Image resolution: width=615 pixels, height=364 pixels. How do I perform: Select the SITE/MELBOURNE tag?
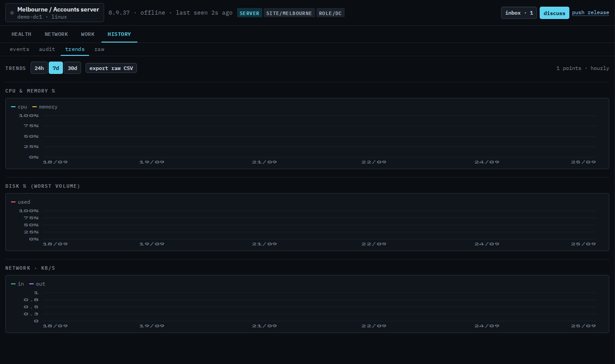pyautogui.click(x=289, y=13)
